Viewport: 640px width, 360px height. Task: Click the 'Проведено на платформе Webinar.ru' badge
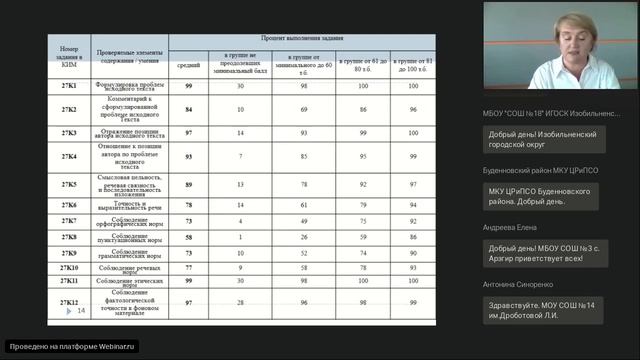click(x=72, y=347)
